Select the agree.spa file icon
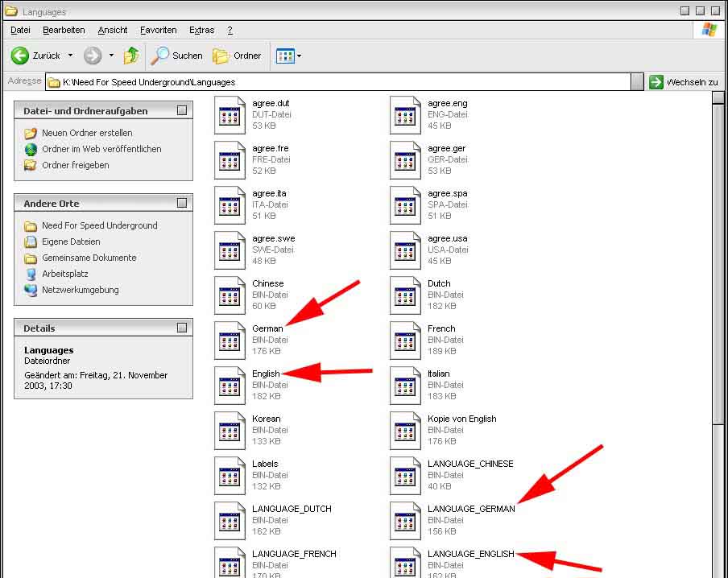This screenshot has width=728, height=578. point(405,204)
